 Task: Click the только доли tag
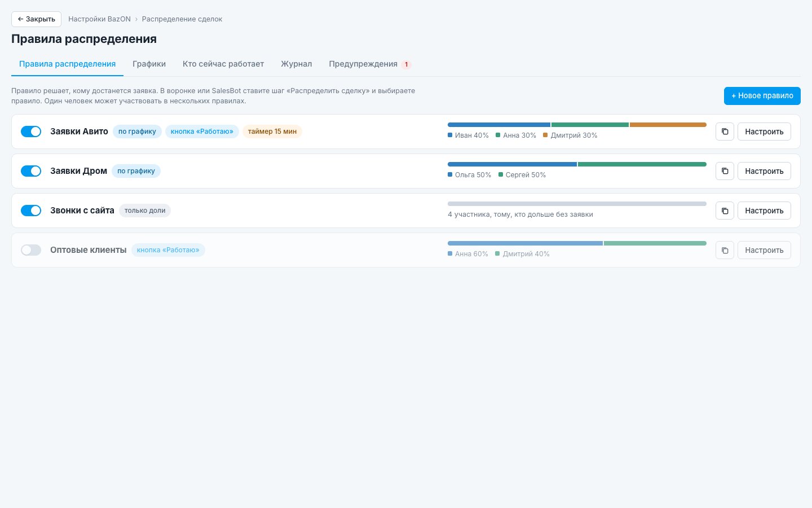point(145,211)
